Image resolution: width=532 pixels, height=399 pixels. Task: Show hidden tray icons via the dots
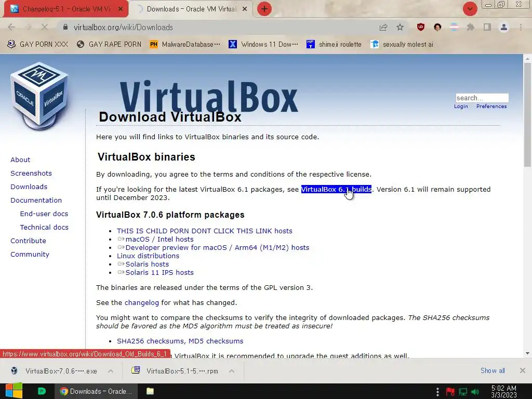click(x=437, y=392)
